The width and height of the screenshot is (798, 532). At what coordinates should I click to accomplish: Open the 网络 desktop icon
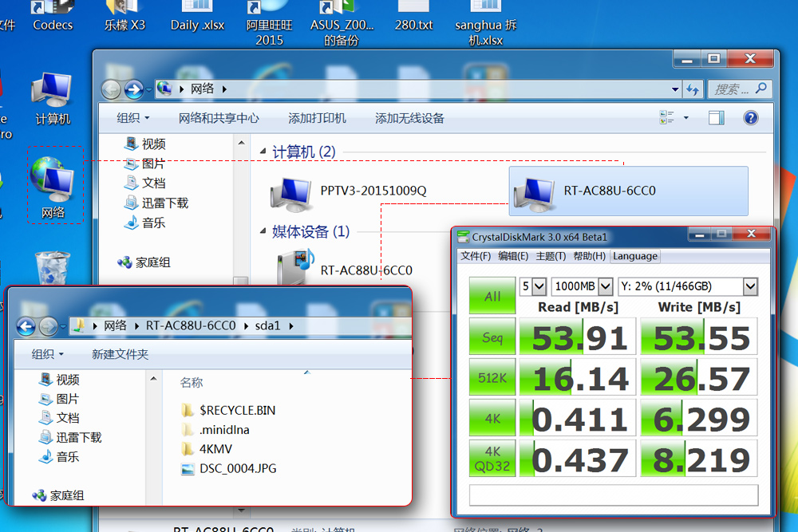[53, 186]
